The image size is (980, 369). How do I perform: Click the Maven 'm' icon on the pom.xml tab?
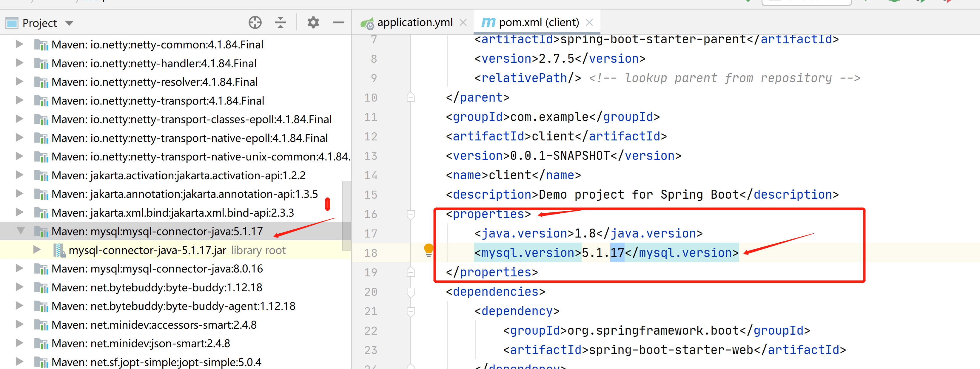[488, 22]
